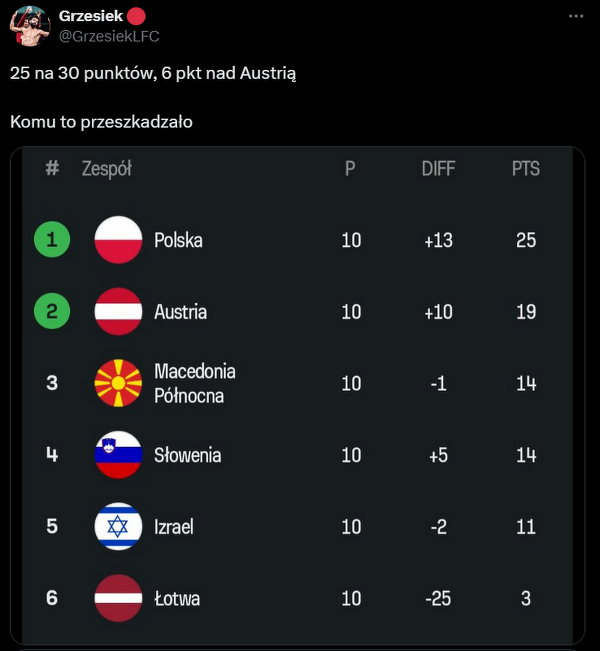Click the green position 1 badge
The image size is (600, 651).
[x=52, y=240]
